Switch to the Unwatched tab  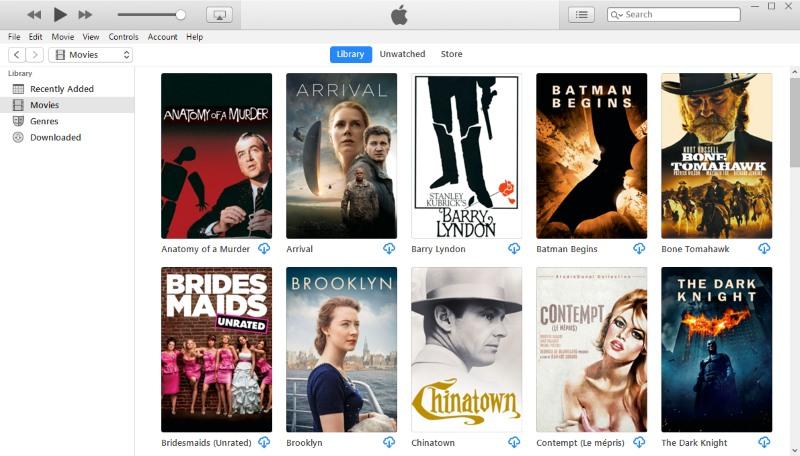click(x=402, y=54)
